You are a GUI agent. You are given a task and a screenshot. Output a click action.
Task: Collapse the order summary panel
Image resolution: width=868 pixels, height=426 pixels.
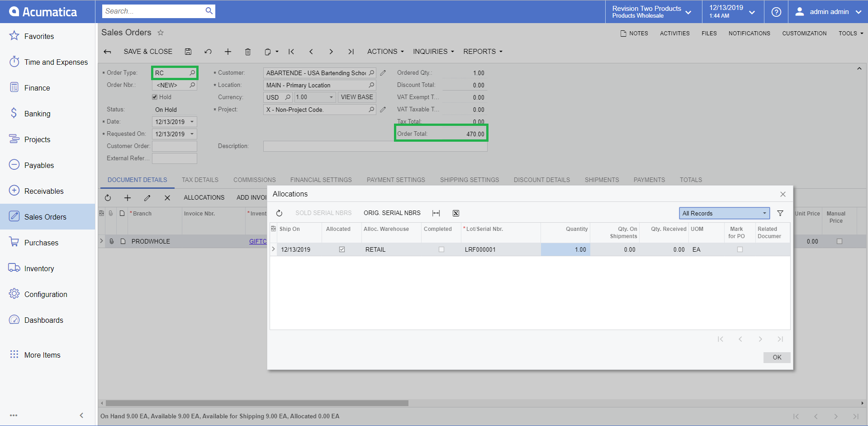[859, 69]
